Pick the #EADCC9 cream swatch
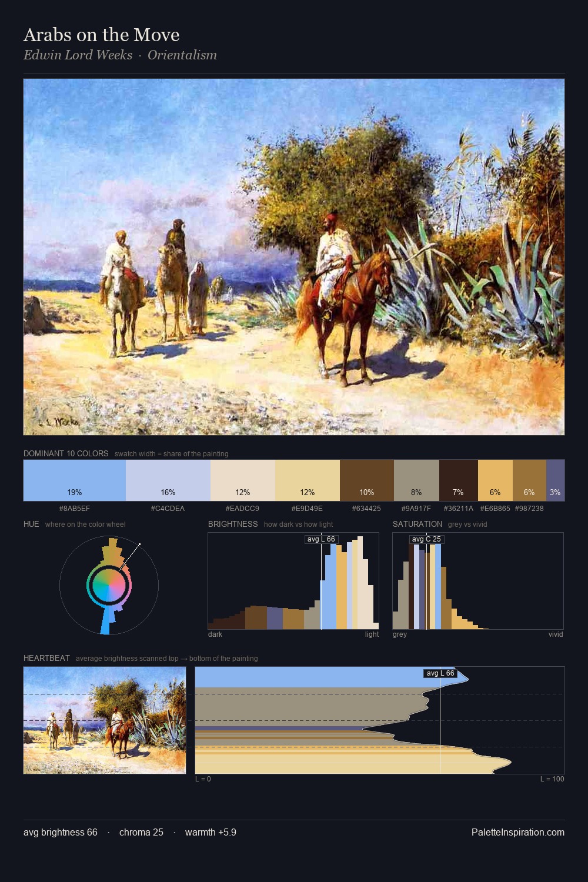 243,480
